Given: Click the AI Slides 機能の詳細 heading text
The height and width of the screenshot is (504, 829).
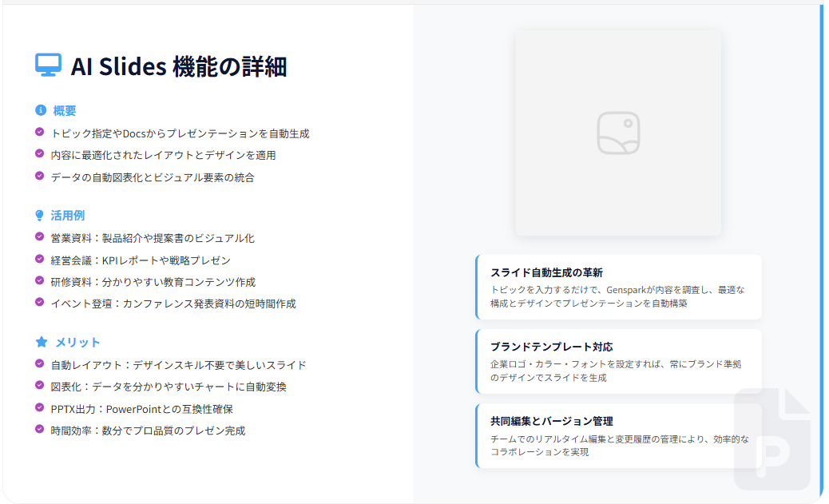Looking at the screenshot, I should (178, 67).
